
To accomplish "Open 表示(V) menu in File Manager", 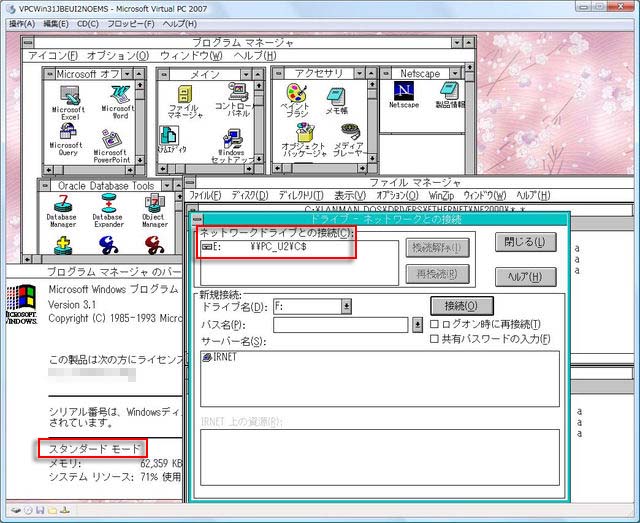I will click(350, 196).
